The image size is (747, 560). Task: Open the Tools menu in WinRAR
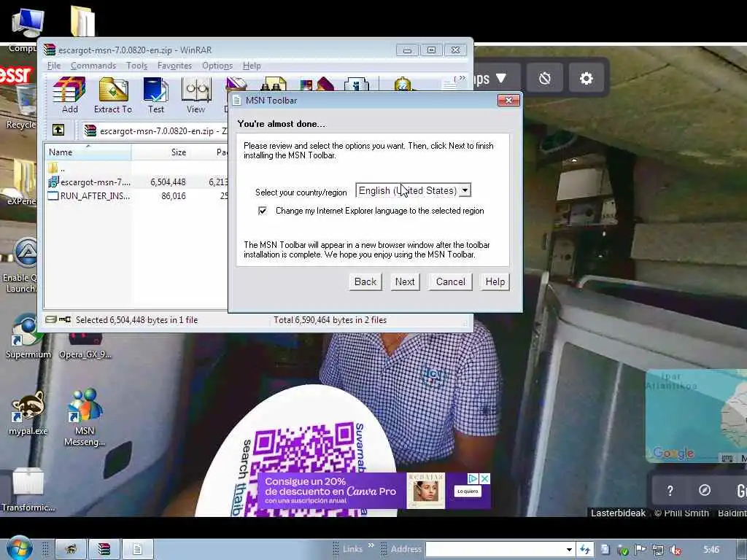click(136, 66)
